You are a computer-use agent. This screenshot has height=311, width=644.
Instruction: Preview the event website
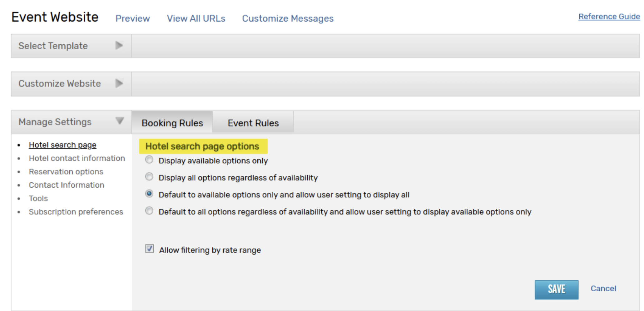click(133, 18)
